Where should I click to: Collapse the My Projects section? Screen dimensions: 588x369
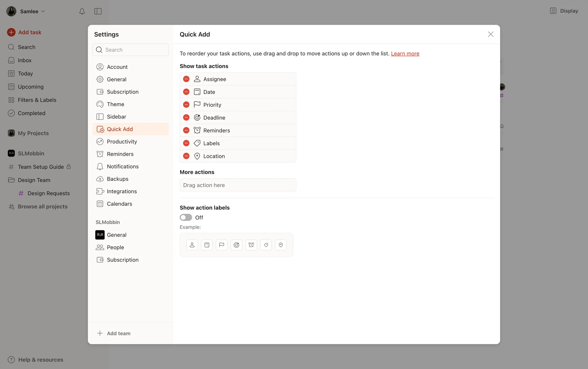[x=33, y=133]
